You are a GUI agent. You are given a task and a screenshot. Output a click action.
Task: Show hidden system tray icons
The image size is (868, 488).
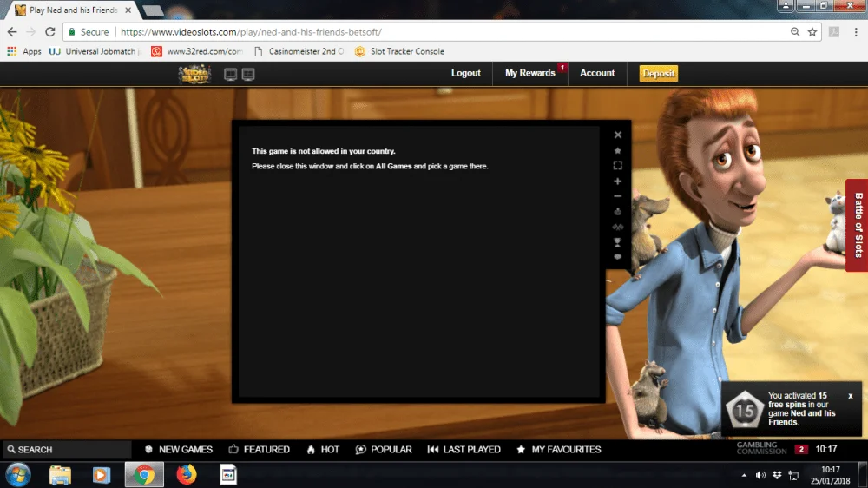(x=744, y=475)
